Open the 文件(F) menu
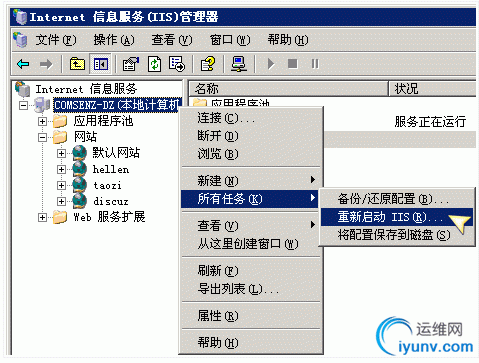 [56, 40]
